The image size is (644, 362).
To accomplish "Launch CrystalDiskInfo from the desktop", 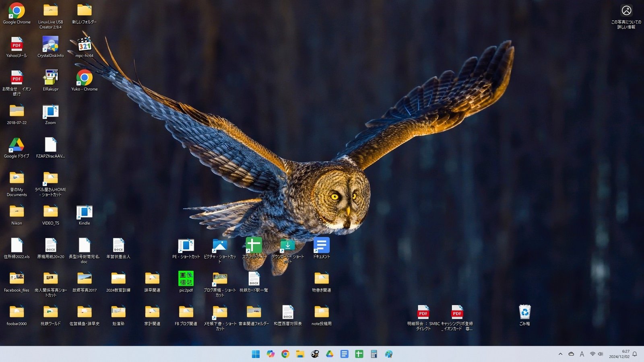I will (x=50, y=47).
